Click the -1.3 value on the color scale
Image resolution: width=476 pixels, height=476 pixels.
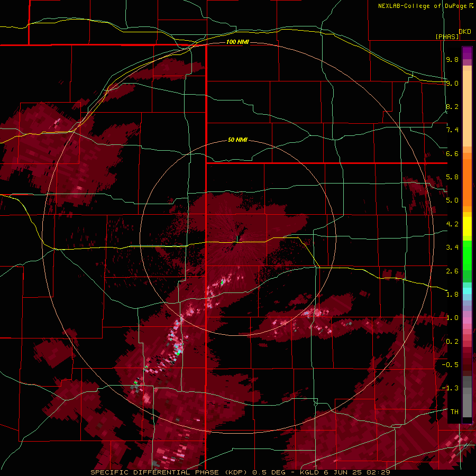(450, 388)
